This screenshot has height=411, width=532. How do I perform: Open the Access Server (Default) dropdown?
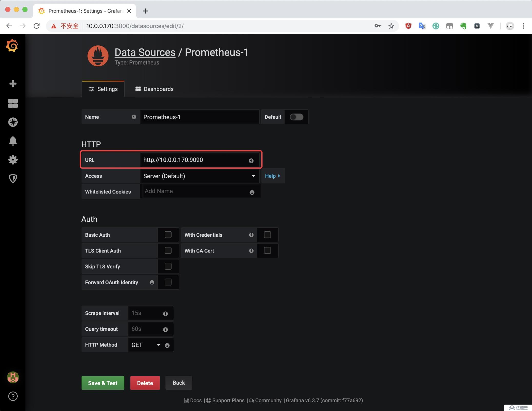click(200, 176)
